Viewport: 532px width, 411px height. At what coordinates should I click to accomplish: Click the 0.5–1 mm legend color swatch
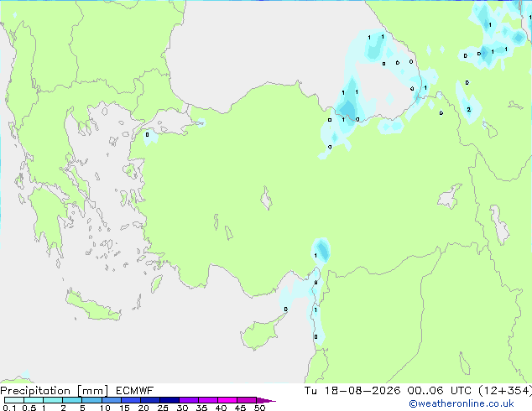click(34, 400)
